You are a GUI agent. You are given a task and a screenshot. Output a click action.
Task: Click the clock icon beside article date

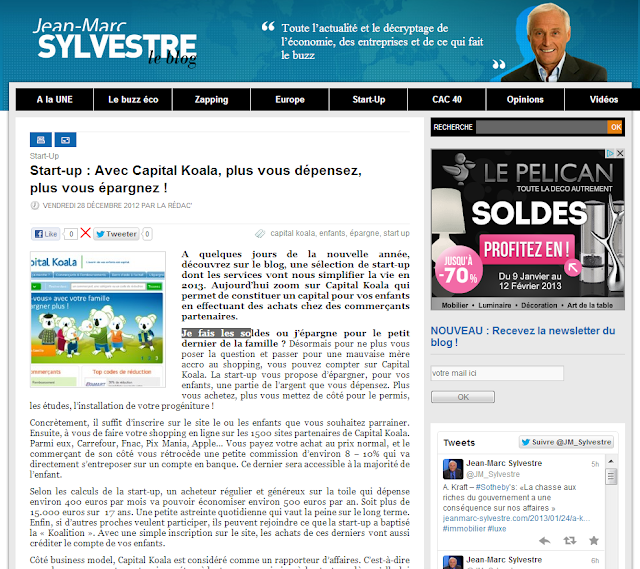[35, 205]
